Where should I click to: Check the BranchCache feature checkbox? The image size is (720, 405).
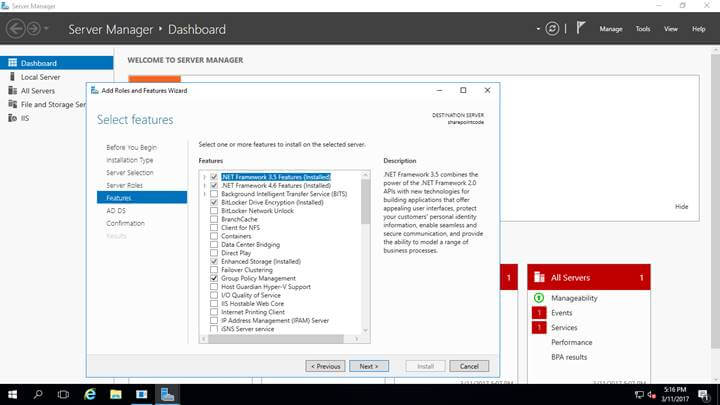[x=214, y=219]
